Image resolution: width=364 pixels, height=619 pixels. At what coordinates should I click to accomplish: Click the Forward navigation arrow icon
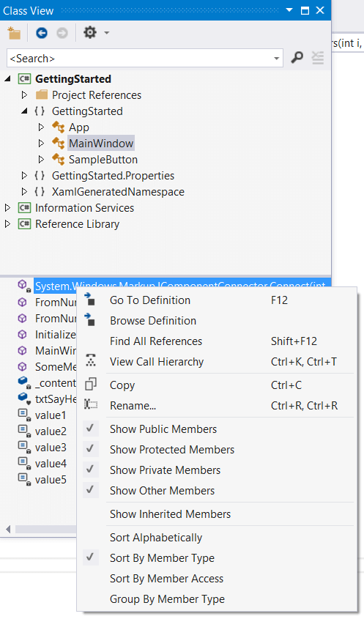click(62, 33)
